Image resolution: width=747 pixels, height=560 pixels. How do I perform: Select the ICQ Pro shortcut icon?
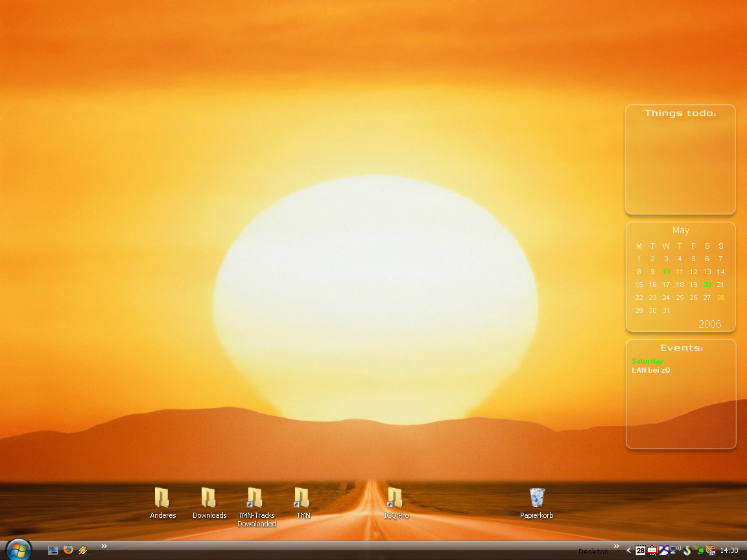click(396, 498)
